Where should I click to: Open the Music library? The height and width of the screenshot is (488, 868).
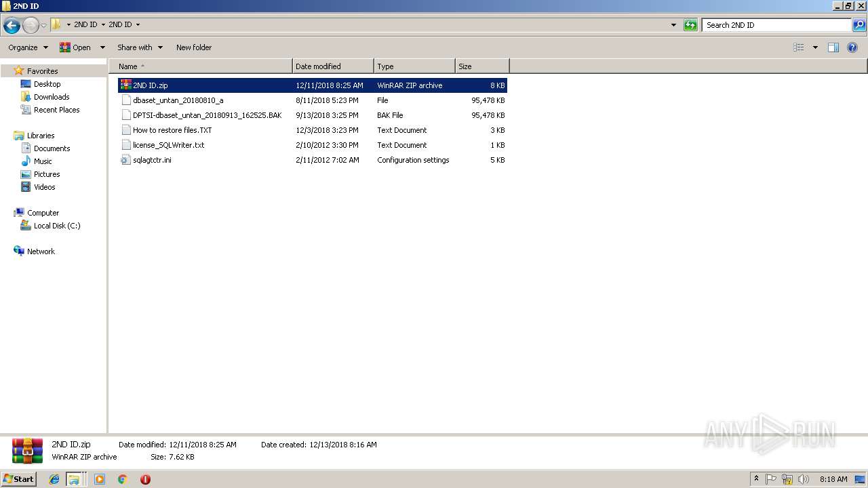coord(43,161)
